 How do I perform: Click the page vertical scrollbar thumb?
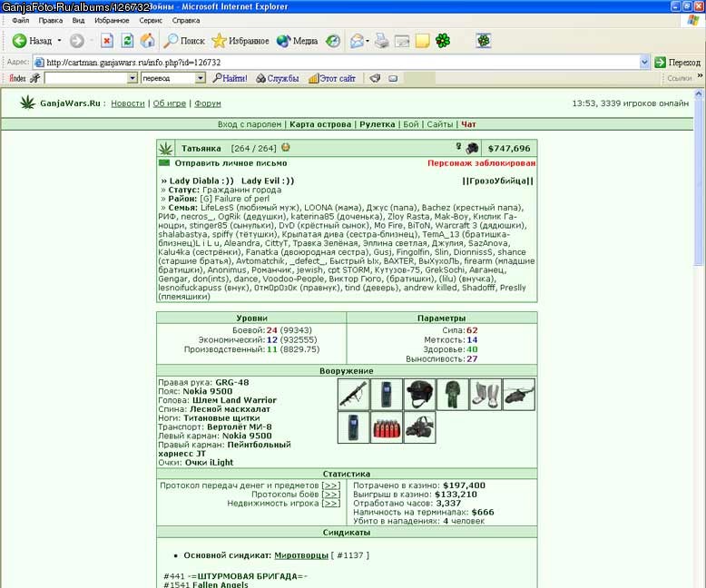pos(699,183)
